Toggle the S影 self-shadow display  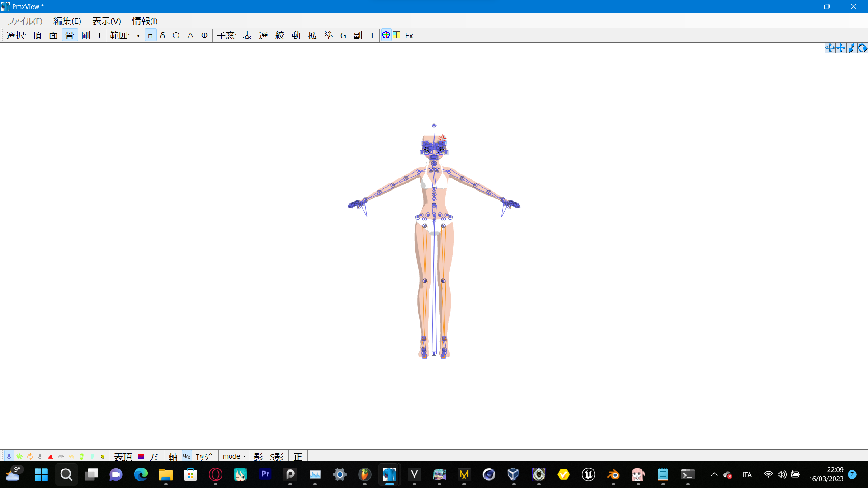point(277,456)
